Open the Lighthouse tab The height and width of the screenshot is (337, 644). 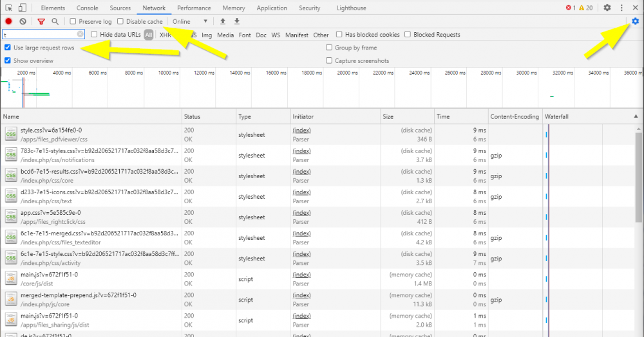351,8
